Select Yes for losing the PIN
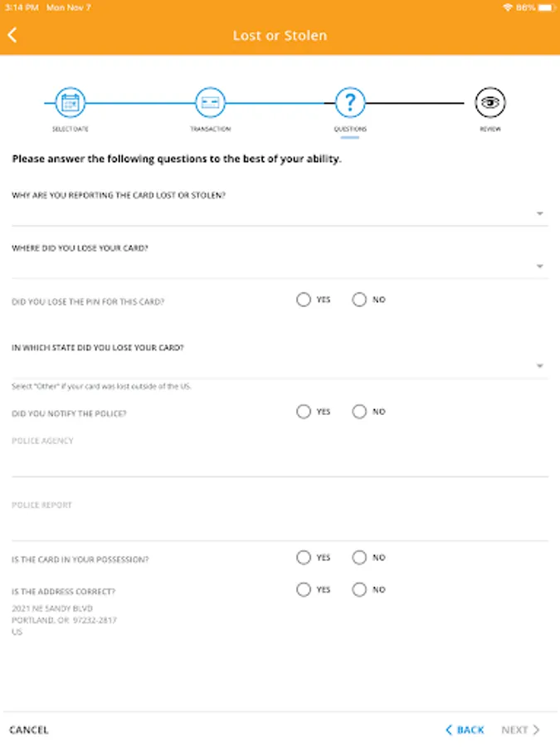 coord(304,300)
